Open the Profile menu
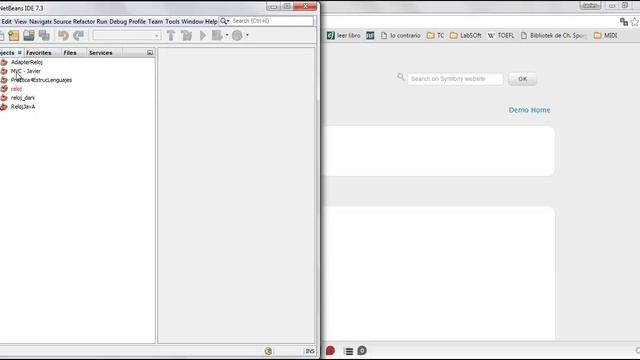Viewport: 640px width, 360px height. pos(137,22)
